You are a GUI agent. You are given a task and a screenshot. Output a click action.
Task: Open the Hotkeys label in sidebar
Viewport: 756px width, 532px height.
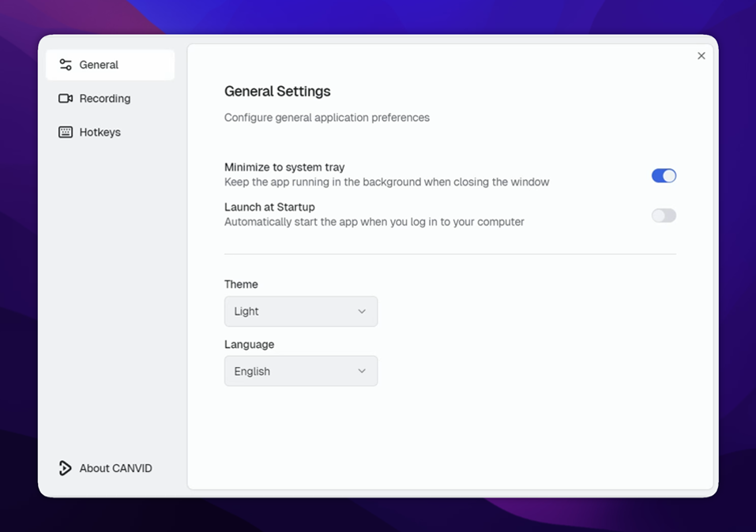click(x=100, y=132)
